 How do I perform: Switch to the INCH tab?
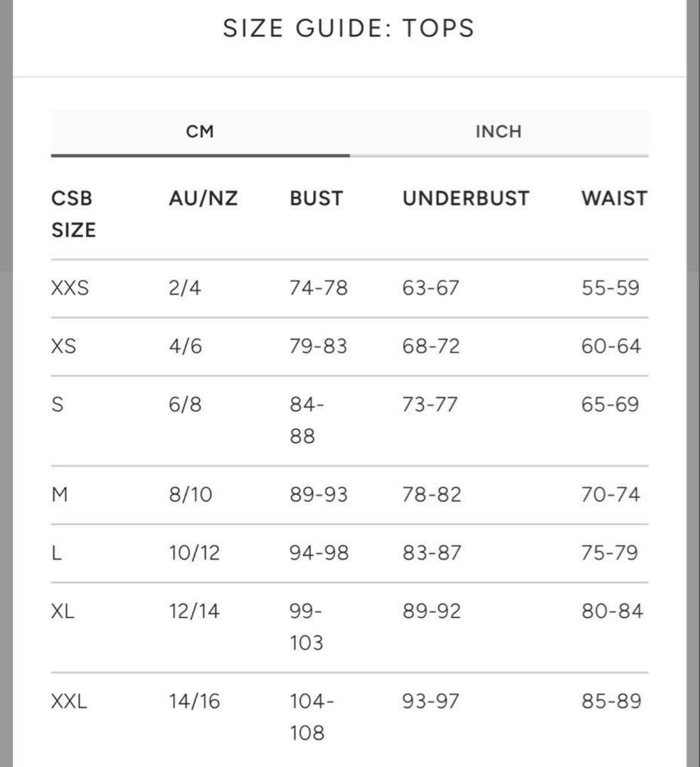coord(498,132)
